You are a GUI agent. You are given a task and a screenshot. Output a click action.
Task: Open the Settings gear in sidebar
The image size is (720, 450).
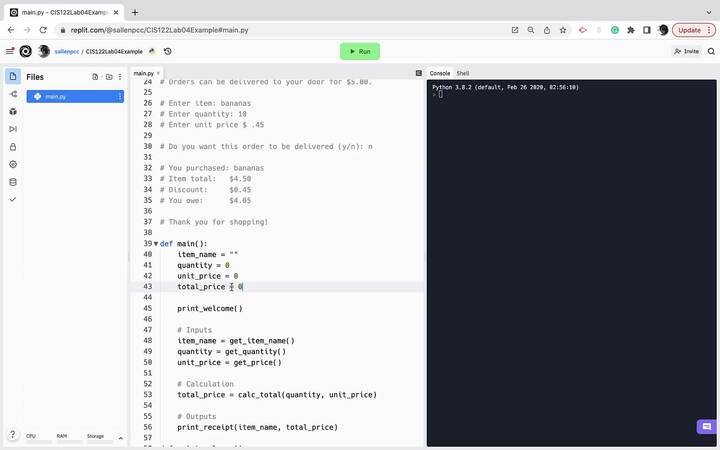13,164
